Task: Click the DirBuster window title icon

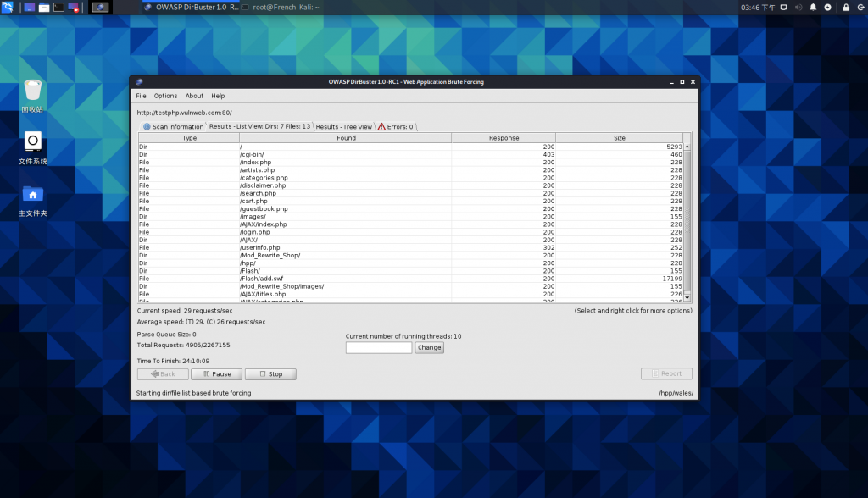Action: (x=139, y=82)
